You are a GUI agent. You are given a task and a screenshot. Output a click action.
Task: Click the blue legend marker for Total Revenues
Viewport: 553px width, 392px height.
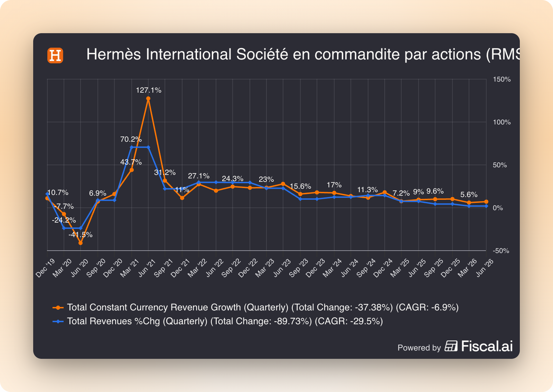click(58, 321)
